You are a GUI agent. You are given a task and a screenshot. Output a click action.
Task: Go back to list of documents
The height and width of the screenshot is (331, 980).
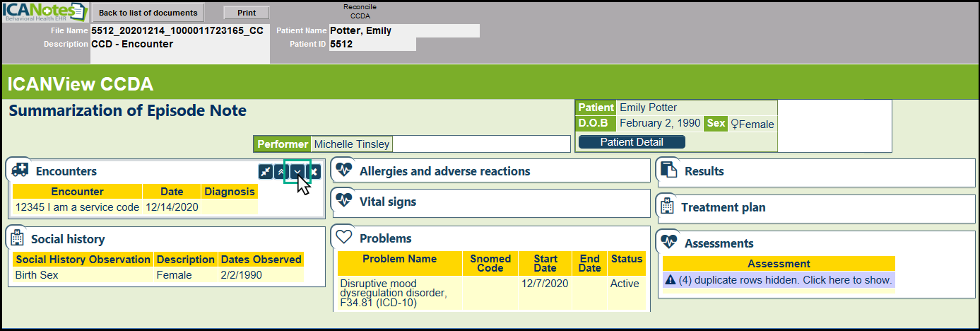click(x=148, y=13)
